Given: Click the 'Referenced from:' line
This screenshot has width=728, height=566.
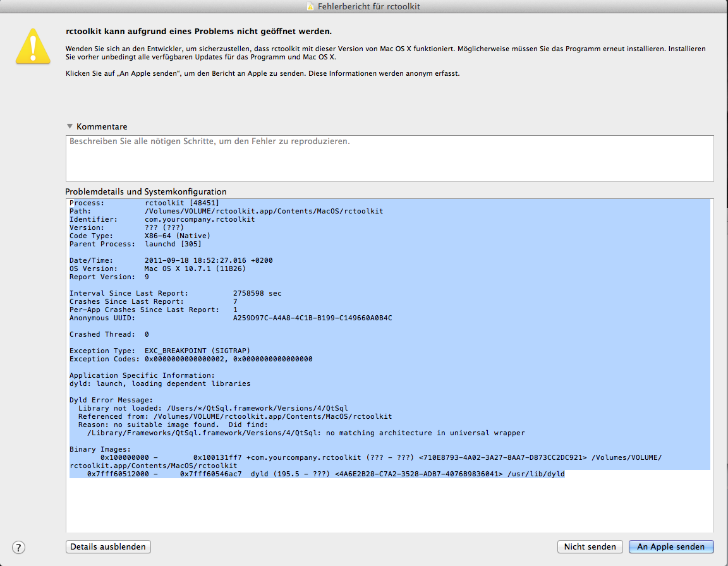Looking at the screenshot, I should point(235,417).
